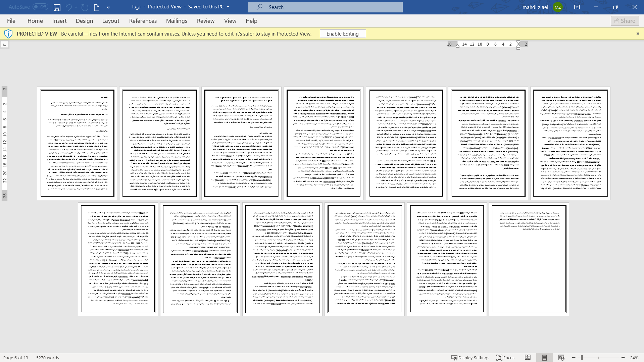Viewport: 644px width, 362px height.
Task: Click Page 6 of 13 status indicator
Action: tap(16, 358)
